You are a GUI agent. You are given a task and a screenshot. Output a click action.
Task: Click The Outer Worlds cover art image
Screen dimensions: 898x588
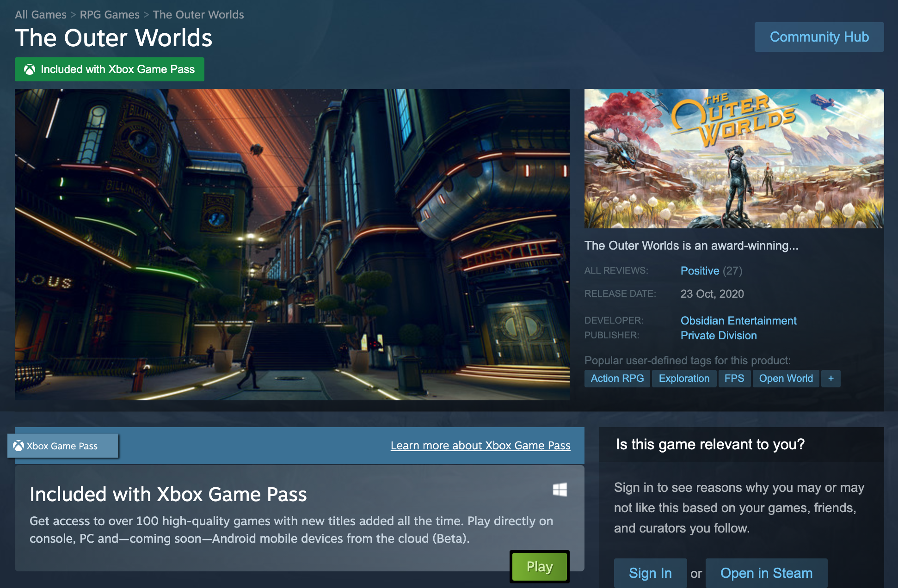click(x=734, y=159)
